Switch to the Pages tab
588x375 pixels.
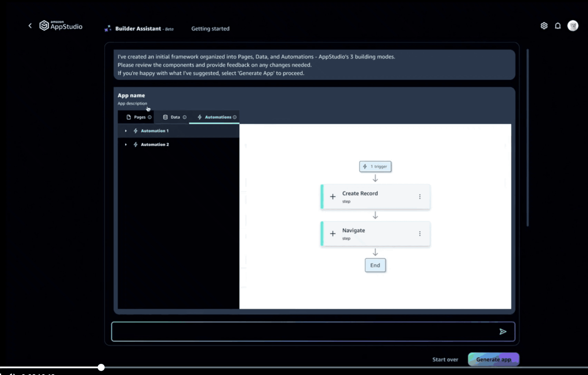[139, 117]
